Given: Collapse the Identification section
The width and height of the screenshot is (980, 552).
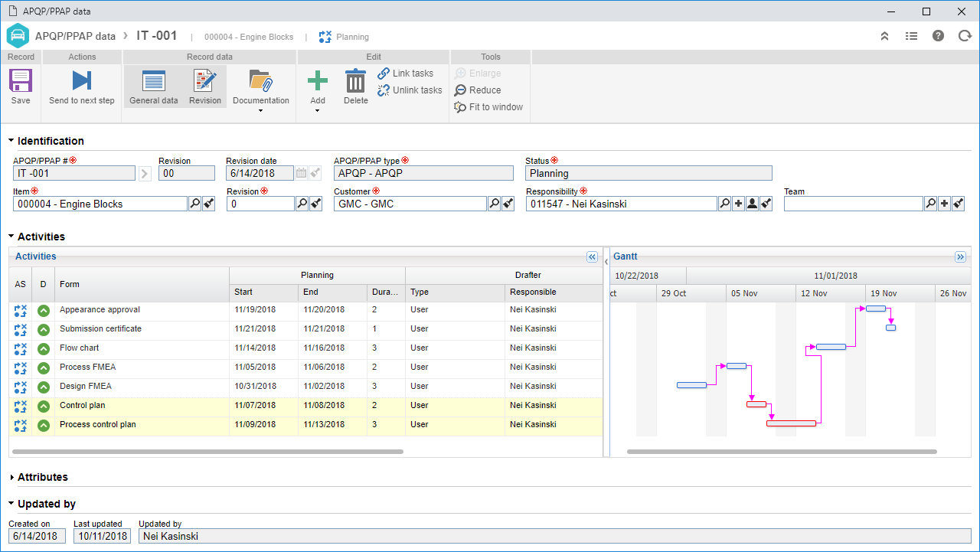Looking at the screenshot, I should coord(11,141).
